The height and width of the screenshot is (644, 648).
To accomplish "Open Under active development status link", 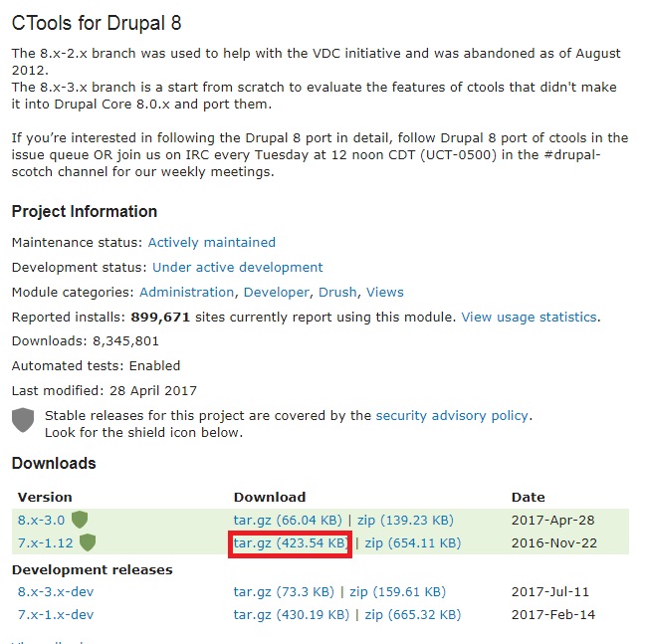I will 238,267.
